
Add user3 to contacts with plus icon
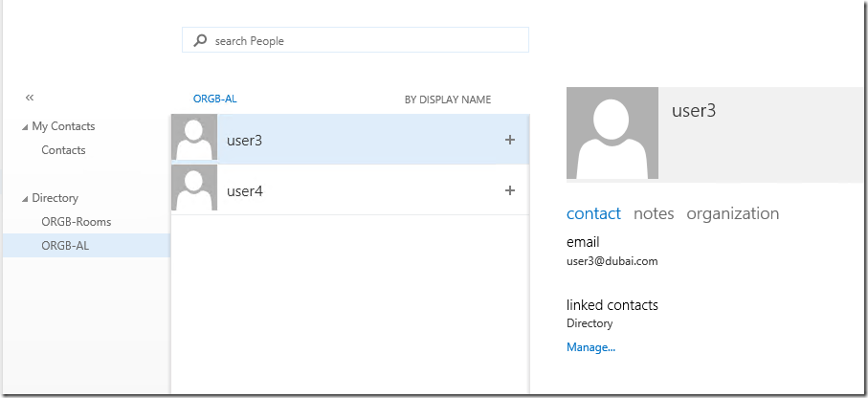pos(510,140)
